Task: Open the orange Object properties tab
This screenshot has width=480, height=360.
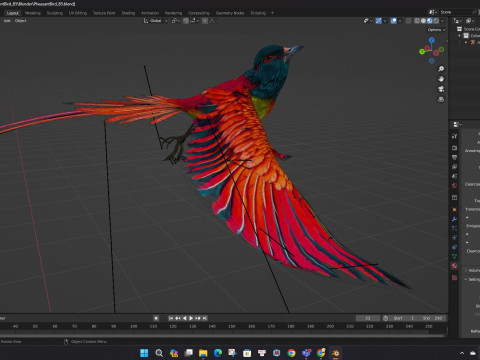Action: [x=454, y=210]
